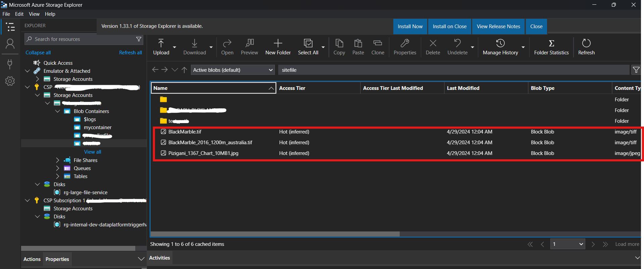Open the Edit menu
644x269 pixels.
[x=19, y=14]
